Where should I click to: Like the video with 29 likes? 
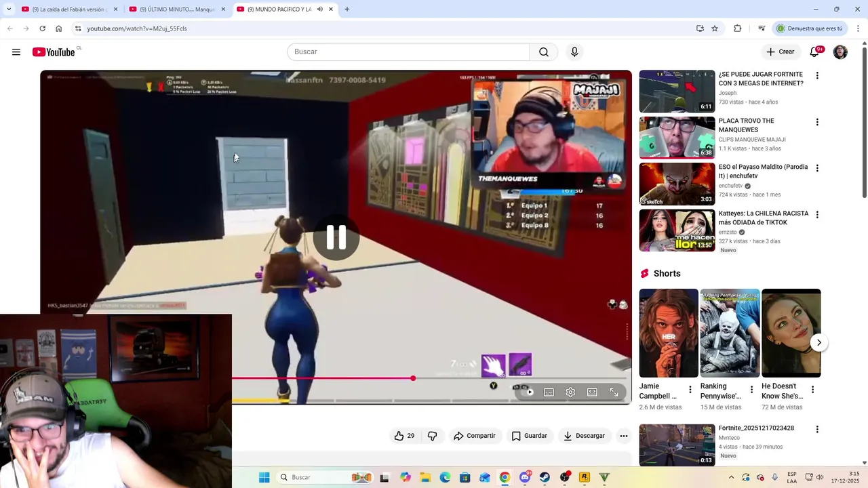click(x=404, y=436)
